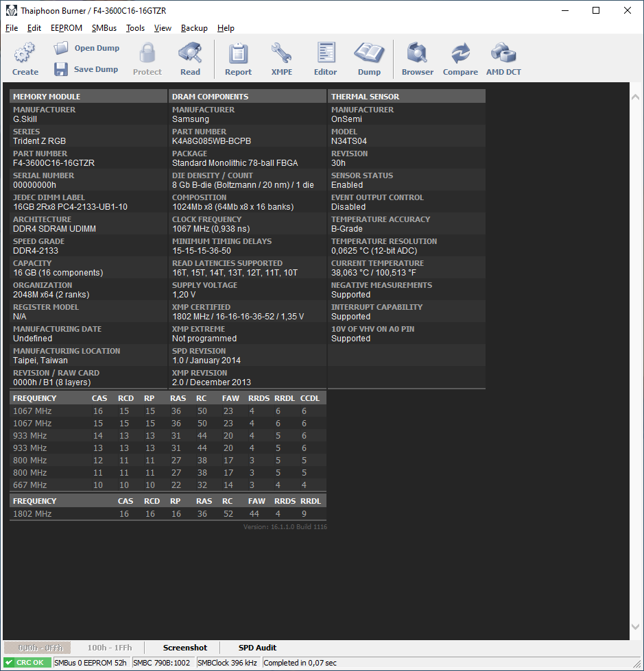Click the 667 MHz frequency row

click(168, 485)
